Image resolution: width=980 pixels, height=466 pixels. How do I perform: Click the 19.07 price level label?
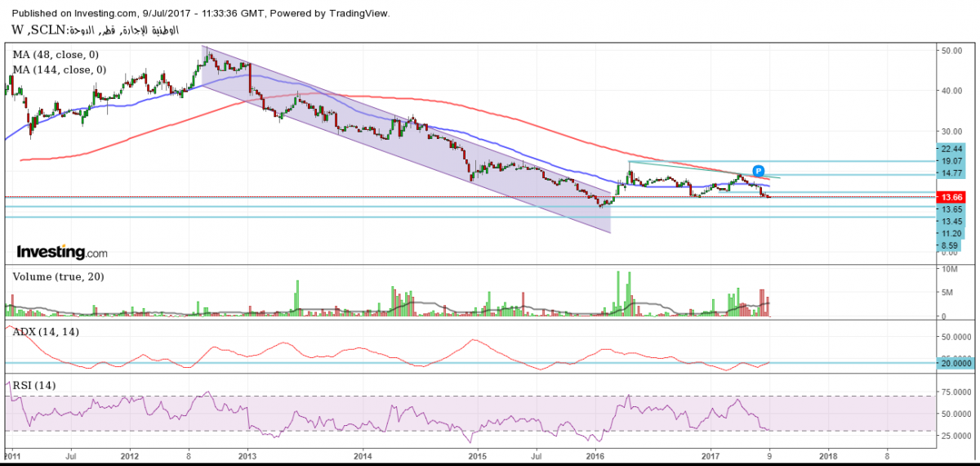[x=952, y=161]
